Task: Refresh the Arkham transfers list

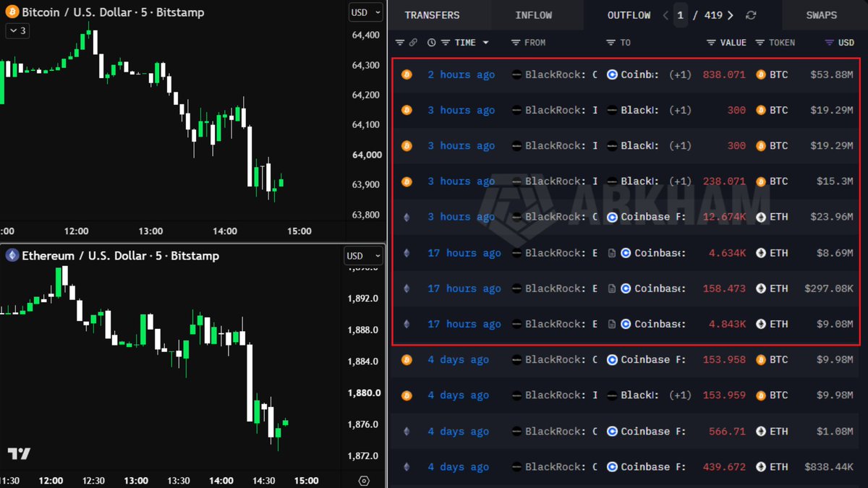Action: coord(751,15)
